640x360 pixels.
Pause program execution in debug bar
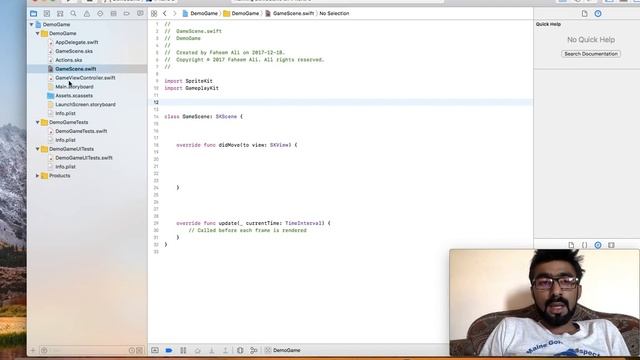183,350
